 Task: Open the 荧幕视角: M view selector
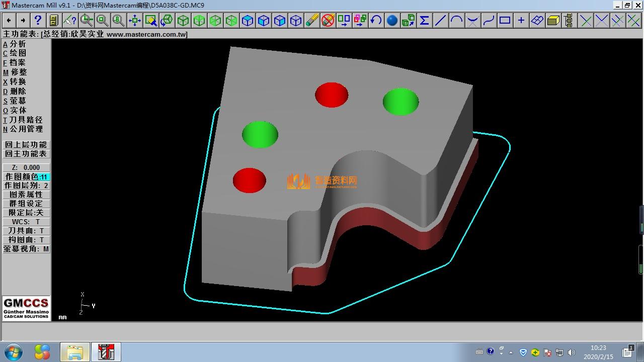point(26,249)
